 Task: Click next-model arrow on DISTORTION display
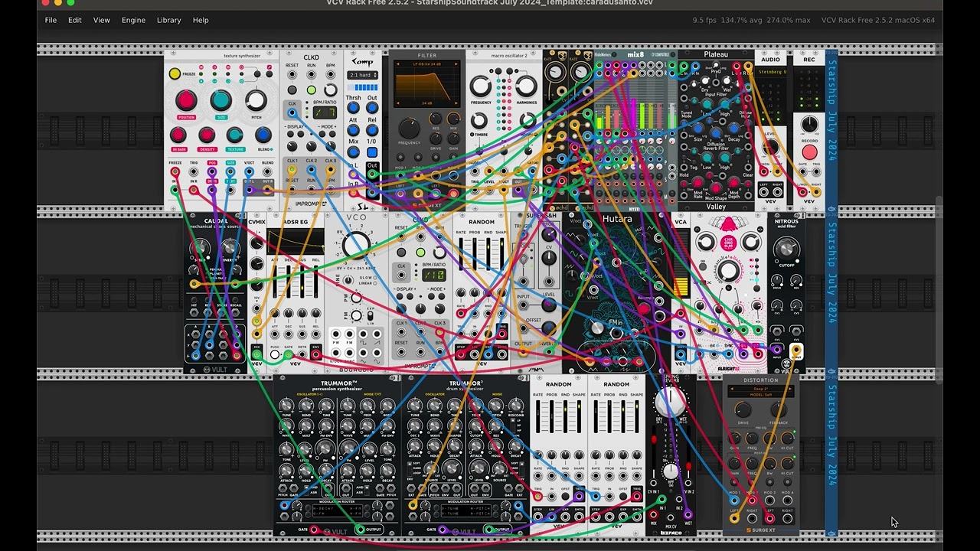click(x=790, y=389)
